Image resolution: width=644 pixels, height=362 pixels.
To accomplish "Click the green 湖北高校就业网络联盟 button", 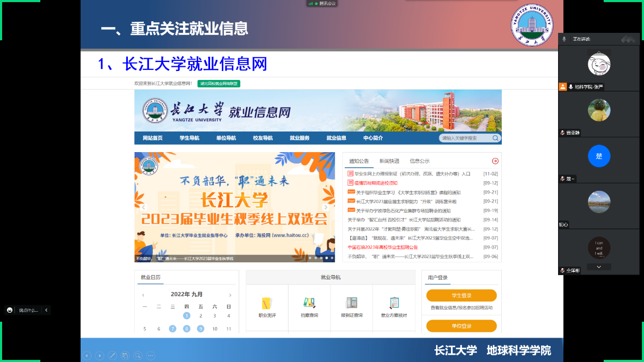I will point(219,84).
